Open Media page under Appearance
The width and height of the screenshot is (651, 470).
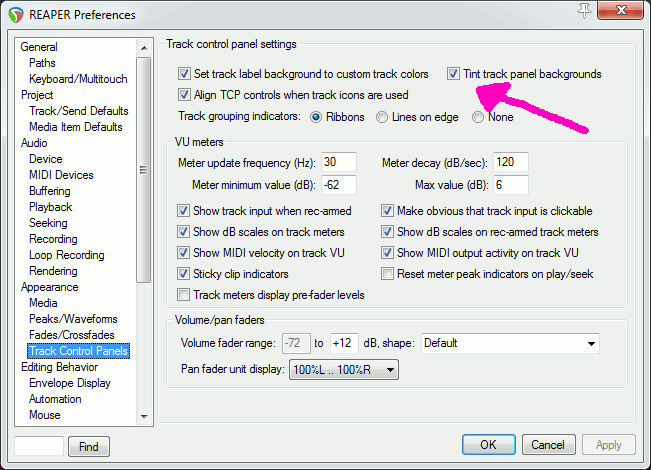43,303
